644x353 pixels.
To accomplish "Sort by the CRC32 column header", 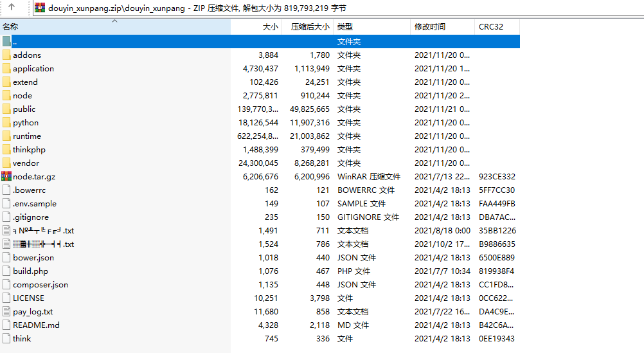I will (x=497, y=27).
